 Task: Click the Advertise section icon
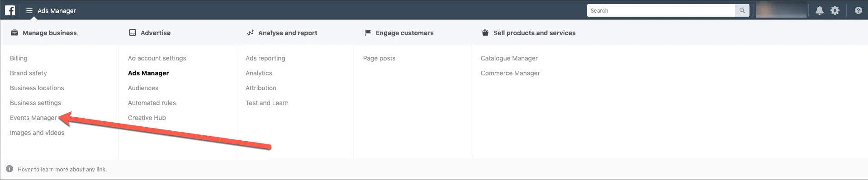[133, 32]
